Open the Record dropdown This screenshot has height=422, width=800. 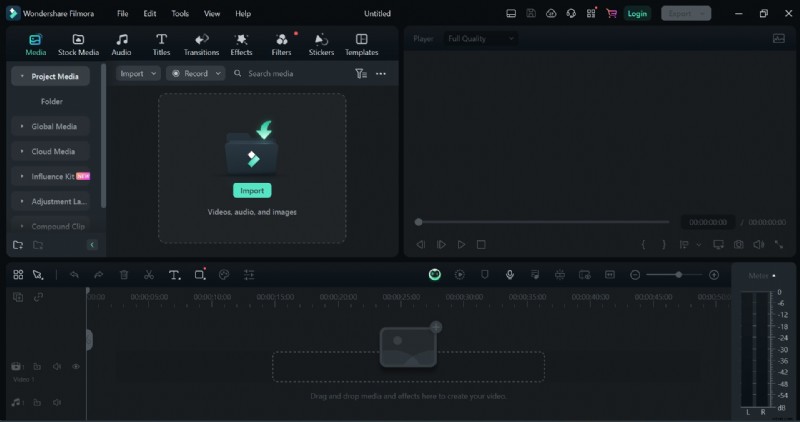(196, 73)
